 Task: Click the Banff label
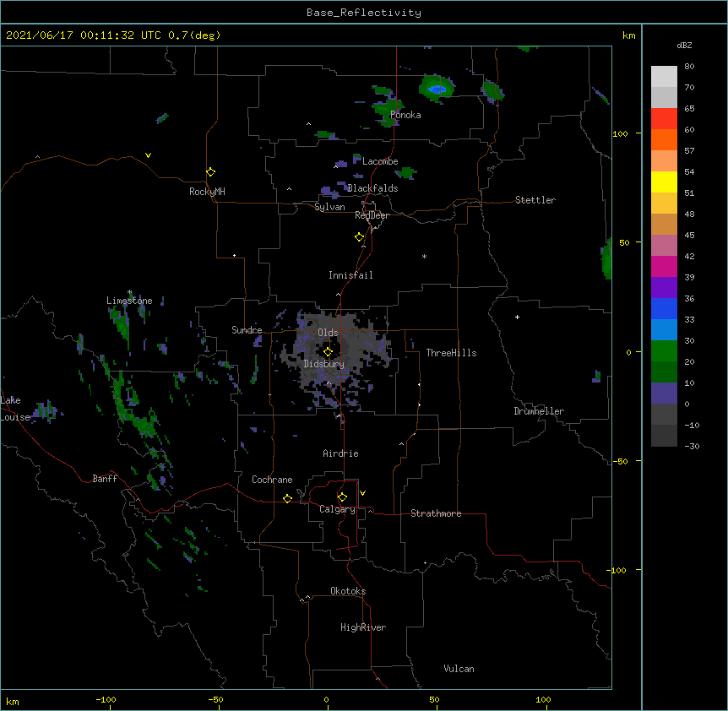pyautogui.click(x=105, y=479)
